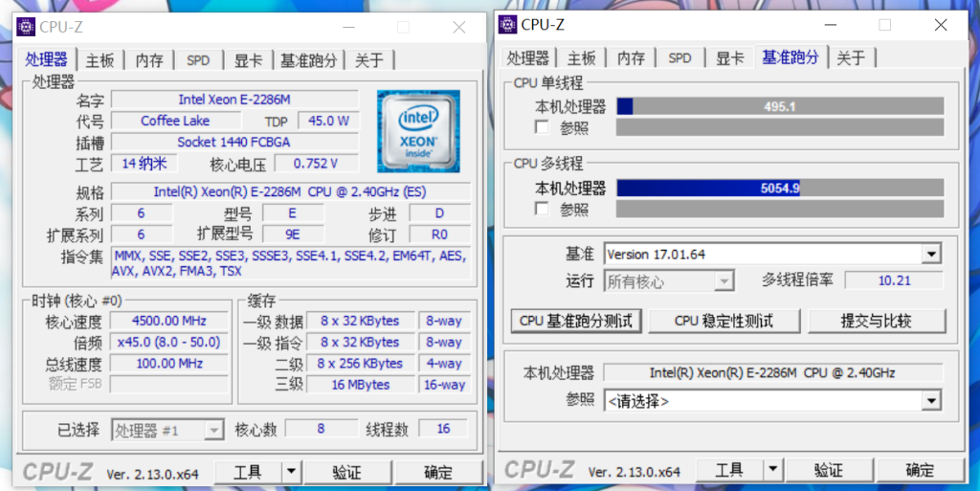Expand 工具 dropdown arrow in right window
Image resolution: width=980 pixels, height=491 pixels.
click(773, 469)
